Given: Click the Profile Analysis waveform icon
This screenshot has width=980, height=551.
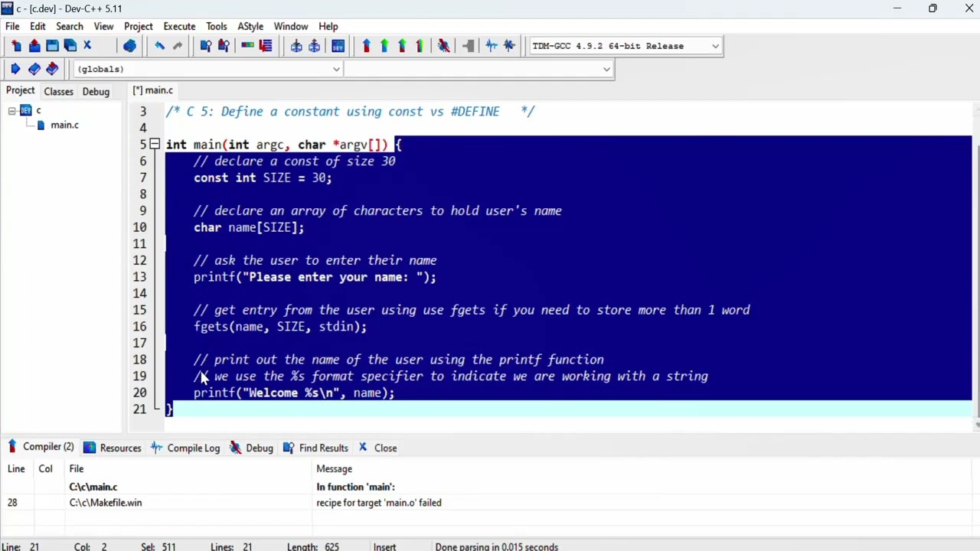Looking at the screenshot, I should (492, 46).
